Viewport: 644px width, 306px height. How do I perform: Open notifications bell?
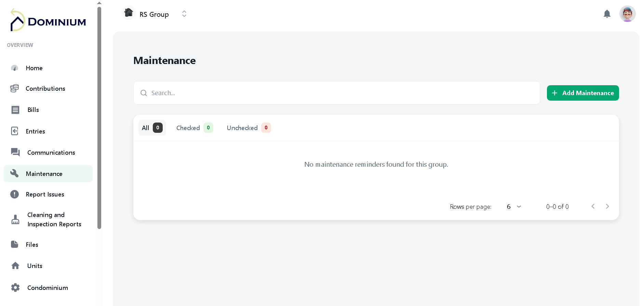[x=607, y=14]
